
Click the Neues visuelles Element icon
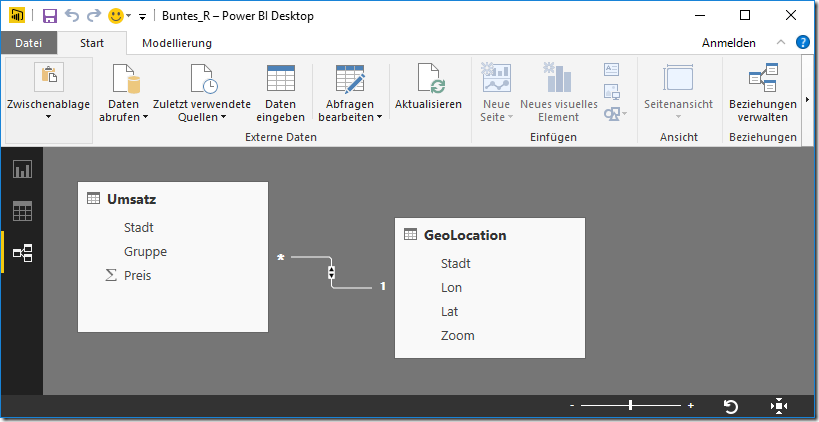pyautogui.click(x=558, y=77)
